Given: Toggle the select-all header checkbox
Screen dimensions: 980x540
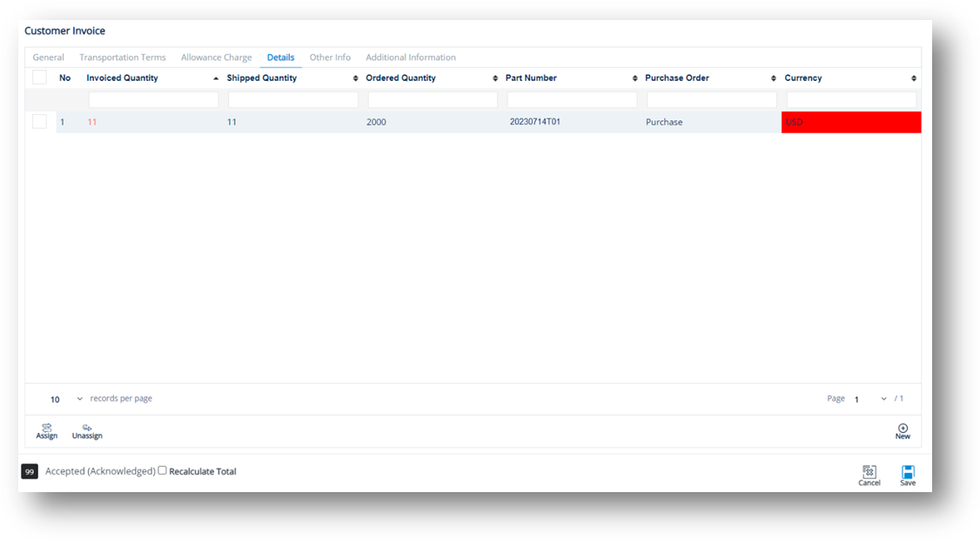Looking at the screenshot, I should (x=39, y=77).
